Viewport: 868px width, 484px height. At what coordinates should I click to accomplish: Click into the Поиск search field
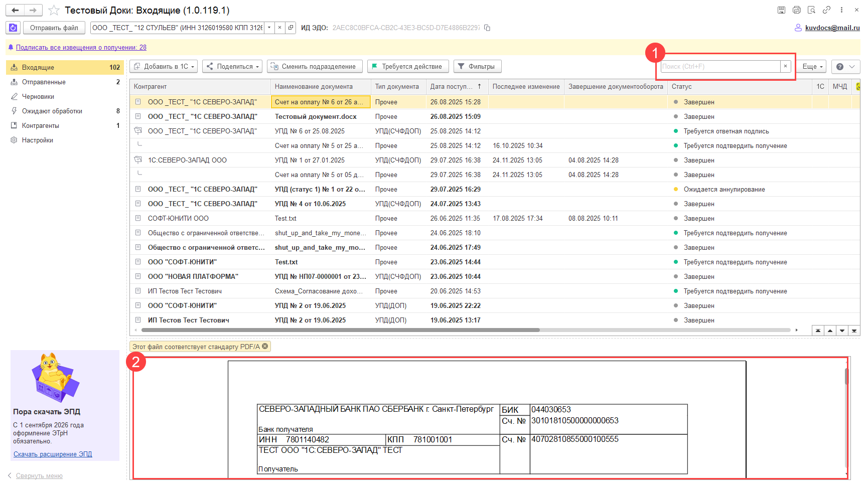(x=719, y=66)
